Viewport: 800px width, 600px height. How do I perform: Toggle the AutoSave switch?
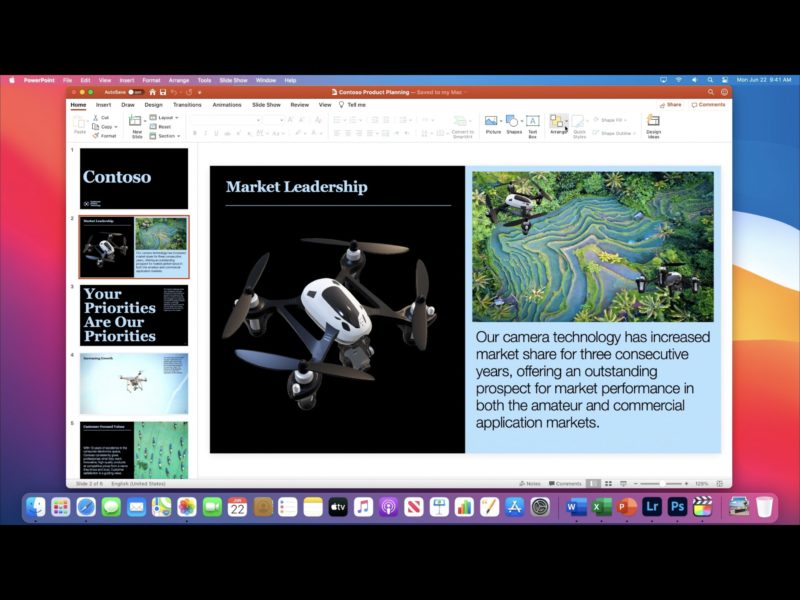[x=135, y=92]
